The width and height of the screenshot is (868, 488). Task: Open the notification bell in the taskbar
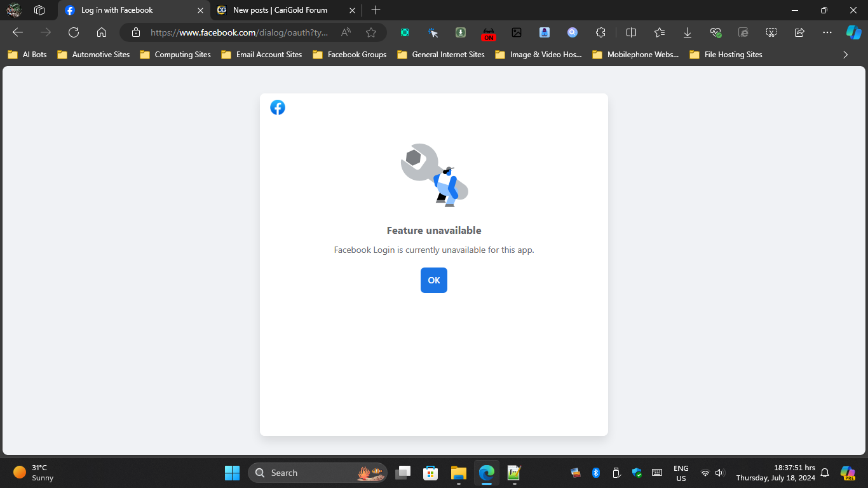(x=825, y=473)
